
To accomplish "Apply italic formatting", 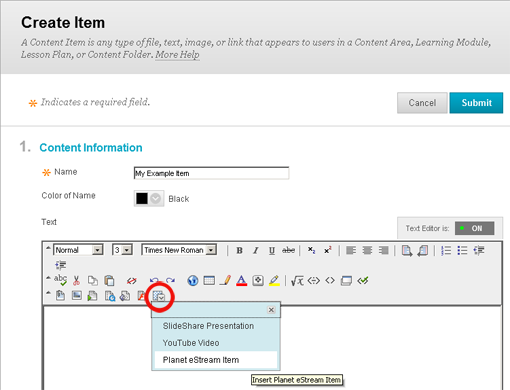I will 256,250.
